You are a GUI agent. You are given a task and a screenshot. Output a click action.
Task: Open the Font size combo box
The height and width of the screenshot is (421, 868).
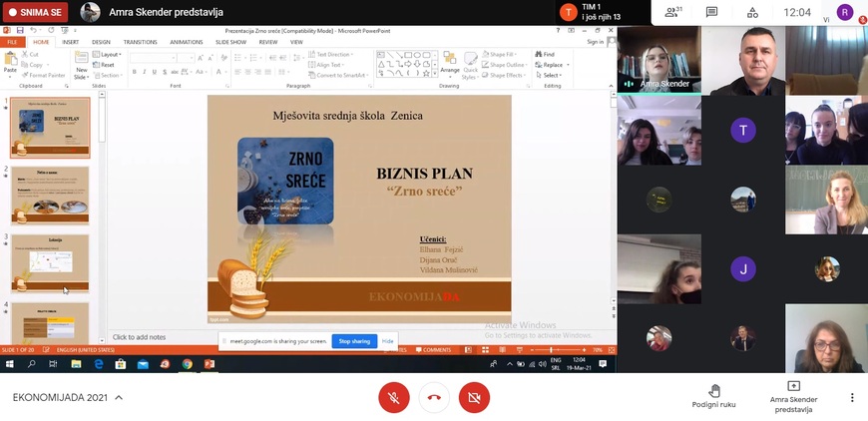186,58
